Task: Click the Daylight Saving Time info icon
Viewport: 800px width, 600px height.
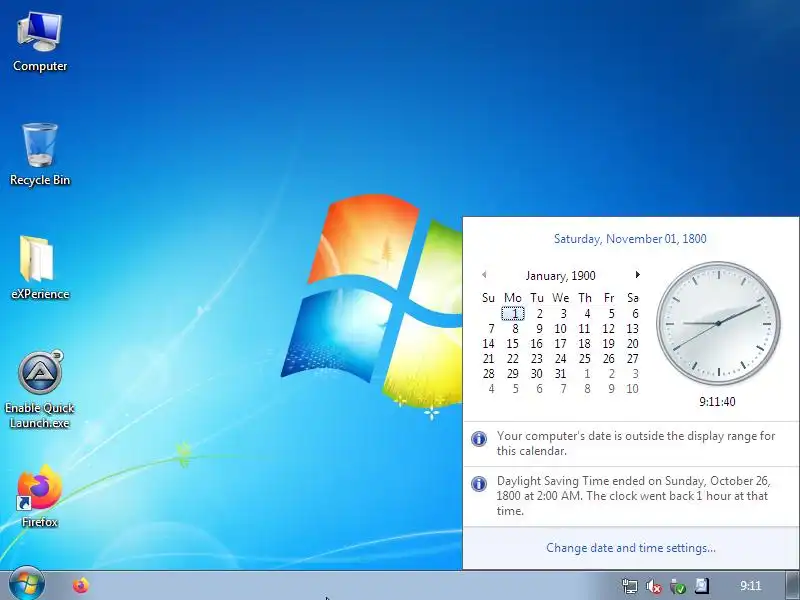Action: pyautogui.click(x=479, y=484)
